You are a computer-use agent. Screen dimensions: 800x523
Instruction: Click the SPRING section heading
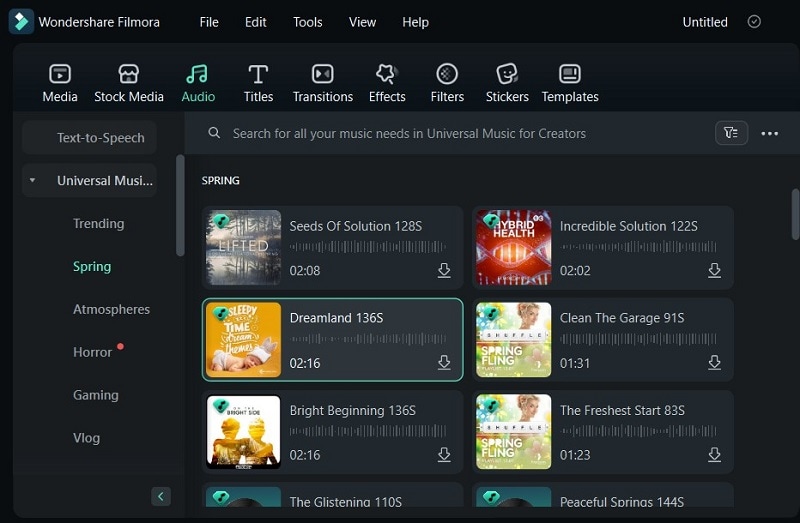[220, 181]
